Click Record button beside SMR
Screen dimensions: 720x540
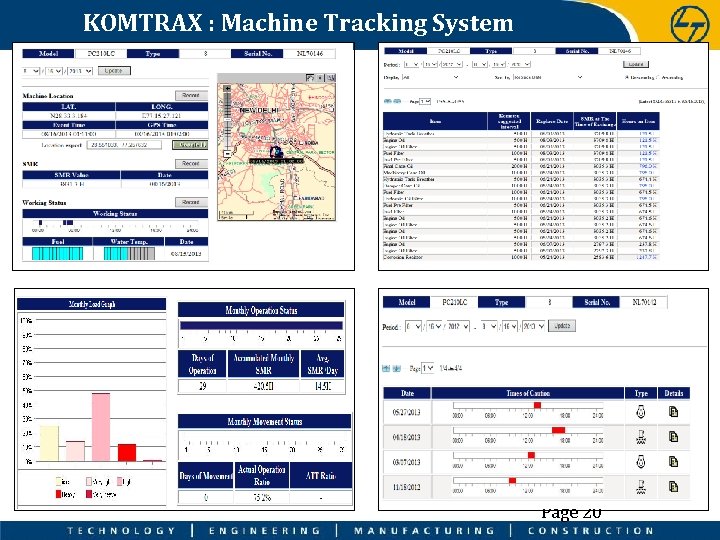click(x=191, y=163)
